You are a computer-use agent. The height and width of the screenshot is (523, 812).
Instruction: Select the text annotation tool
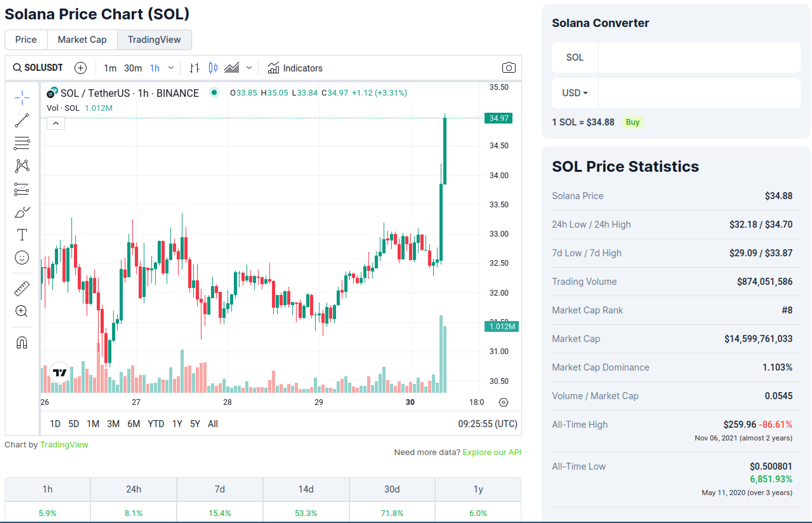22,235
